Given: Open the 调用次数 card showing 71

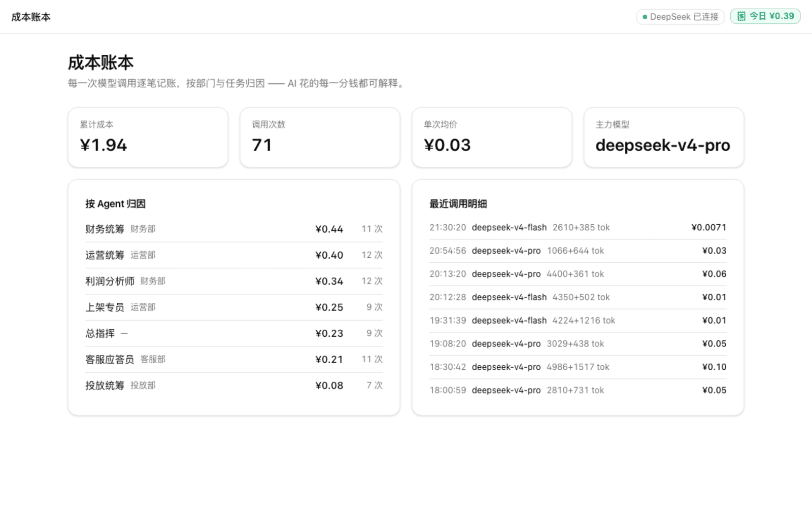Looking at the screenshot, I should [320, 137].
